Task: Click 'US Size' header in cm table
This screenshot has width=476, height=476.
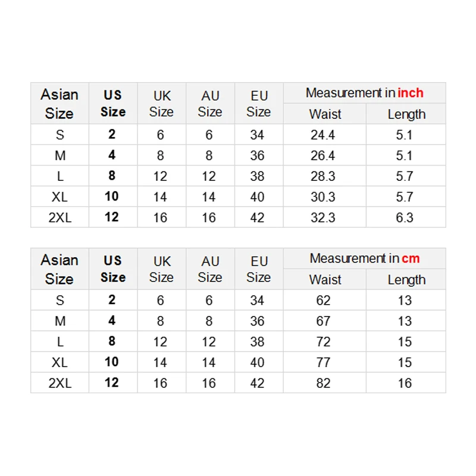Action: point(113,269)
